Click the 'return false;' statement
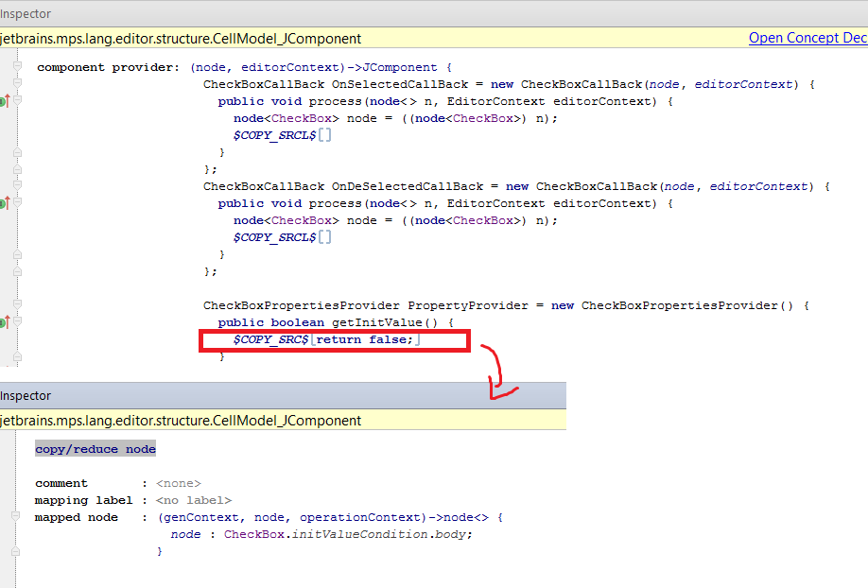The image size is (868, 588). coord(365,339)
